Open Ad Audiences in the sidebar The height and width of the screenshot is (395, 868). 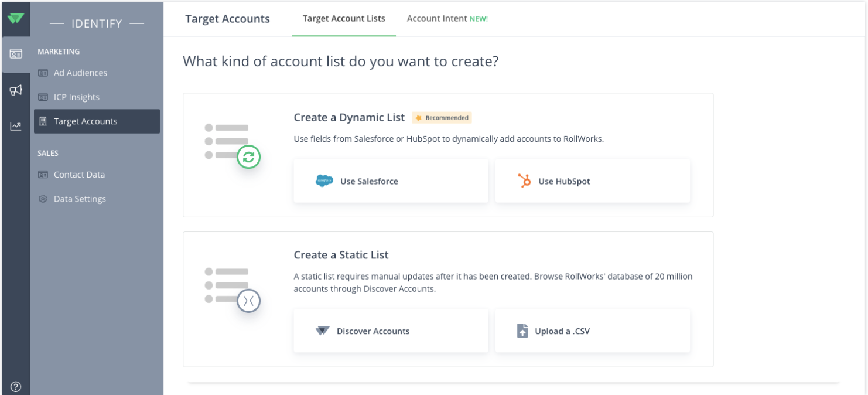coord(80,73)
